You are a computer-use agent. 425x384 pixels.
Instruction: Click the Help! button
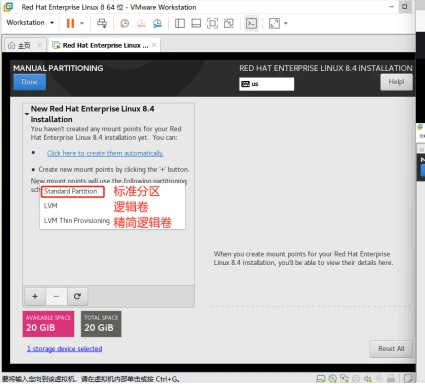point(396,82)
